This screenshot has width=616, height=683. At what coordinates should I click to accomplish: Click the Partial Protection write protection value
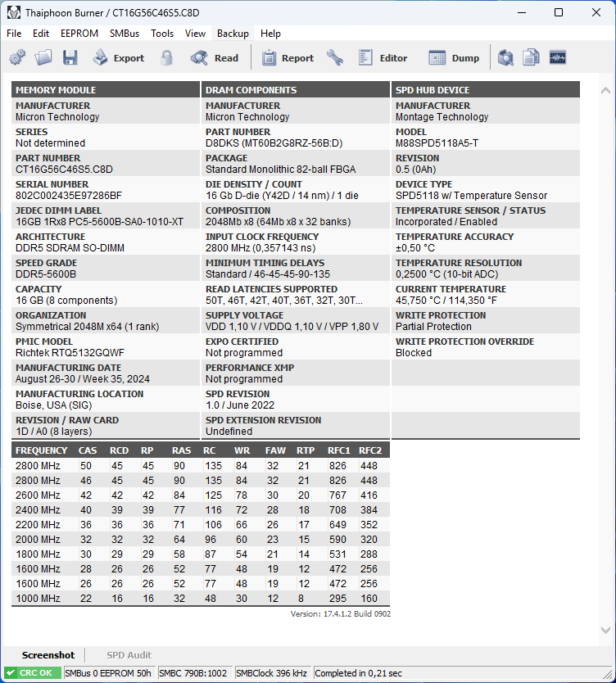pyautogui.click(x=433, y=326)
